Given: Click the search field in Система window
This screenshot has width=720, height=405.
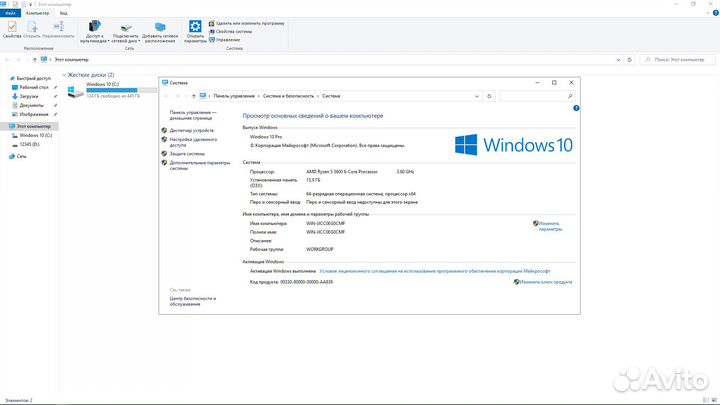Looking at the screenshot, I should [x=537, y=96].
